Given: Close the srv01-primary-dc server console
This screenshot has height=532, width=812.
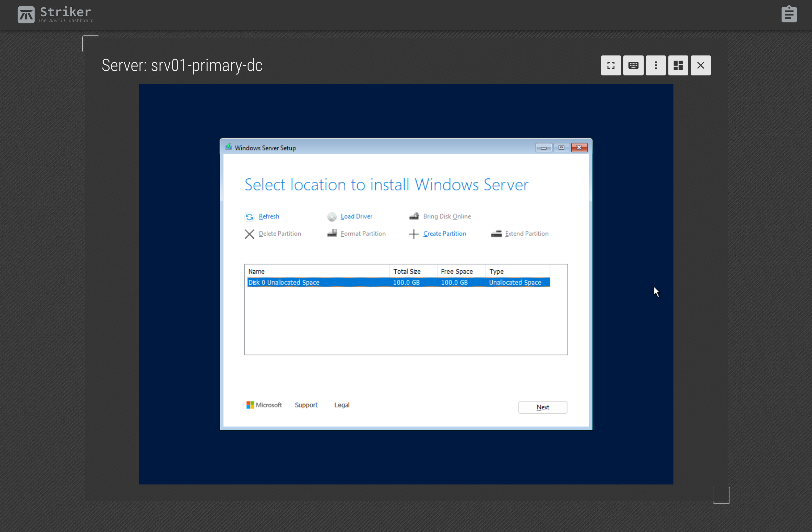Looking at the screenshot, I should (700, 66).
